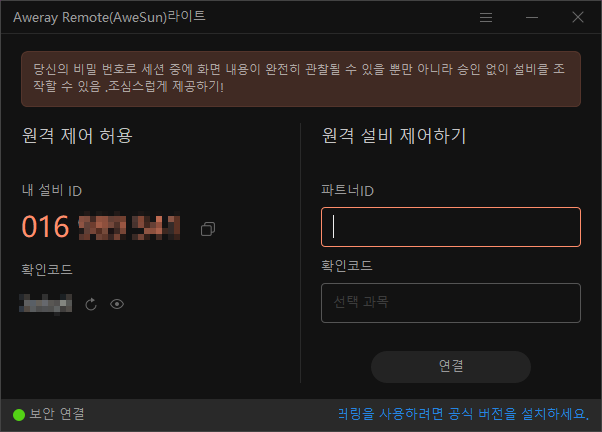Click the green 보안 연결 status indicator

pos(19,415)
